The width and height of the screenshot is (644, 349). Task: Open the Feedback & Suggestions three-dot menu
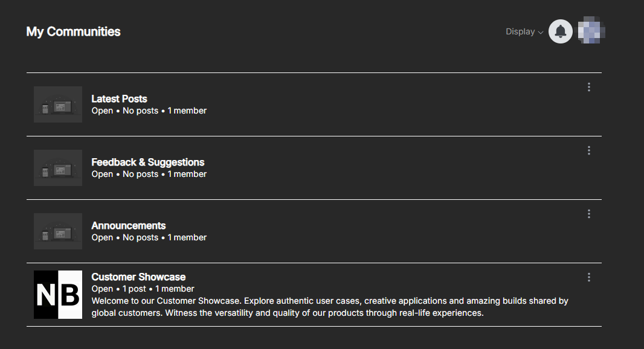tap(589, 150)
